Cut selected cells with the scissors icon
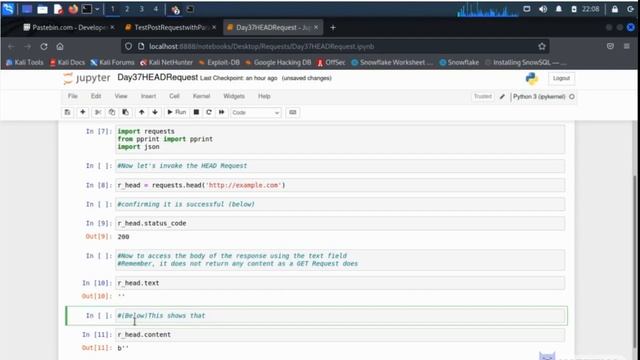 98,112
